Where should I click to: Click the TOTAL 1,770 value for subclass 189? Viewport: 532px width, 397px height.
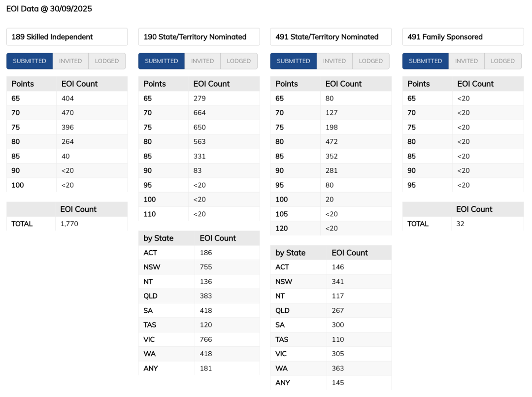click(69, 224)
